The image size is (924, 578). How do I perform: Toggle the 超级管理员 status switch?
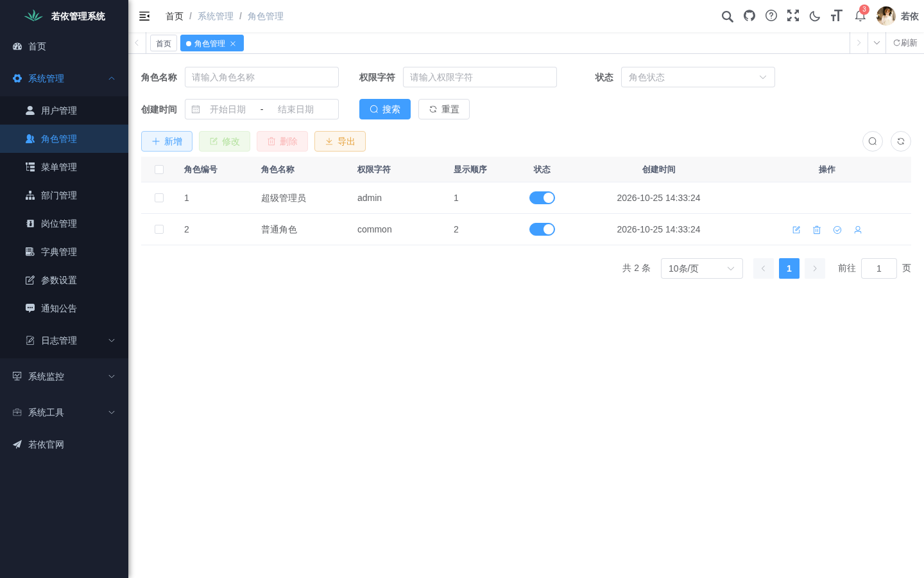tap(542, 198)
